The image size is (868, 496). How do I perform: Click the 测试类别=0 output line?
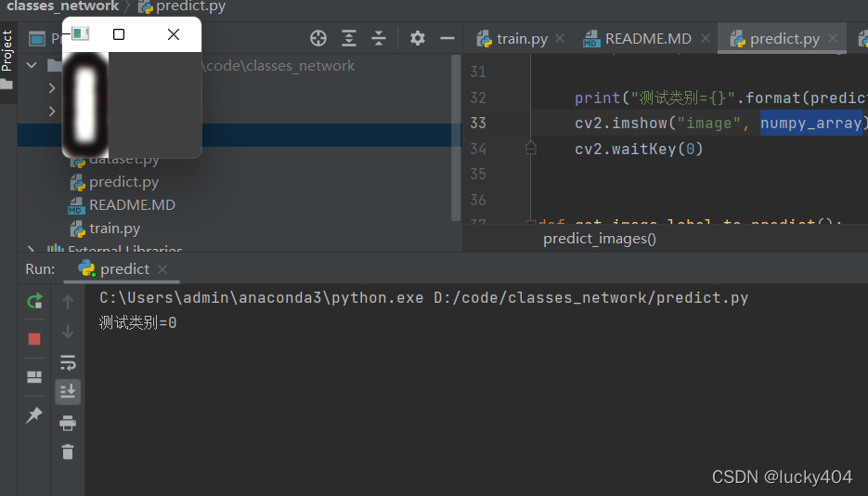(137, 322)
